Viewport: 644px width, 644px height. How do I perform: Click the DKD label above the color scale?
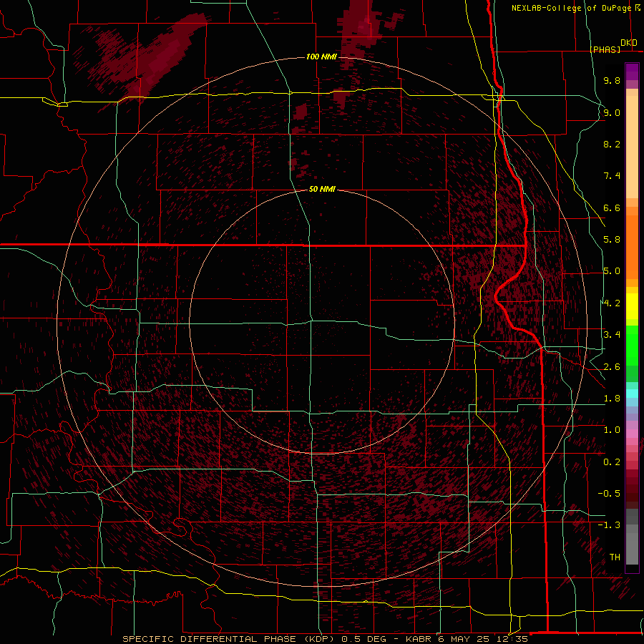[x=629, y=43]
